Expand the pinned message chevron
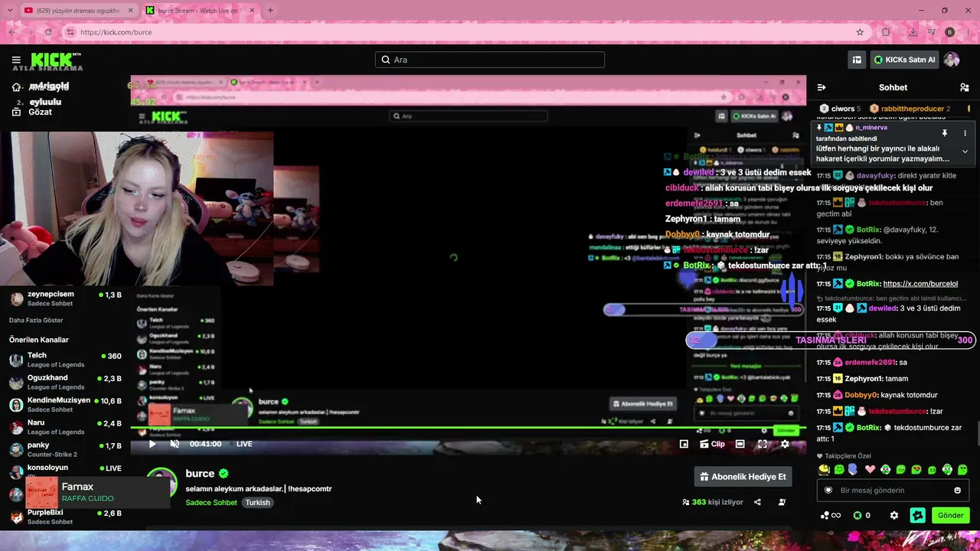The width and height of the screenshot is (980, 551). (965, 152)
